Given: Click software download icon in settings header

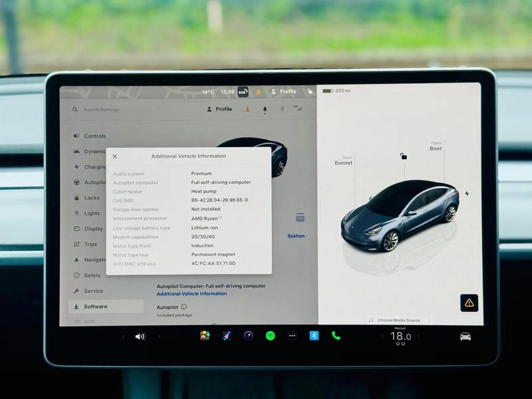Looking at the screenshot, I should [x=247, y=109].
